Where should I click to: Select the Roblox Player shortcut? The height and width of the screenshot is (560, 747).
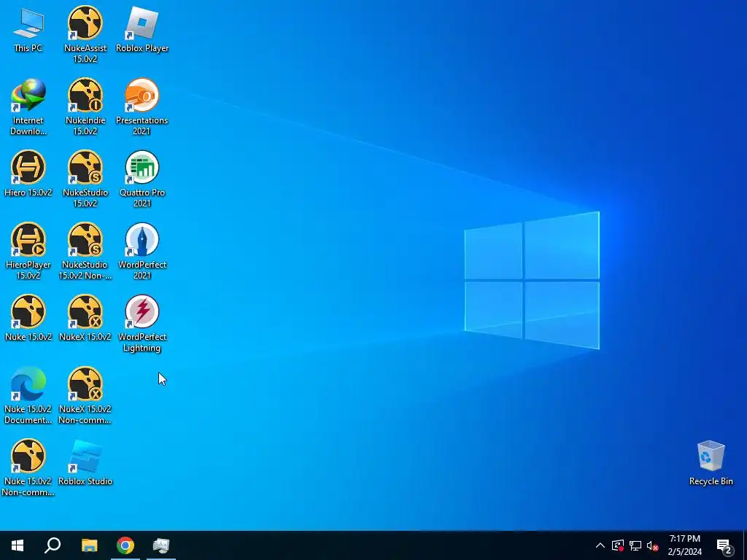[142, 29]
